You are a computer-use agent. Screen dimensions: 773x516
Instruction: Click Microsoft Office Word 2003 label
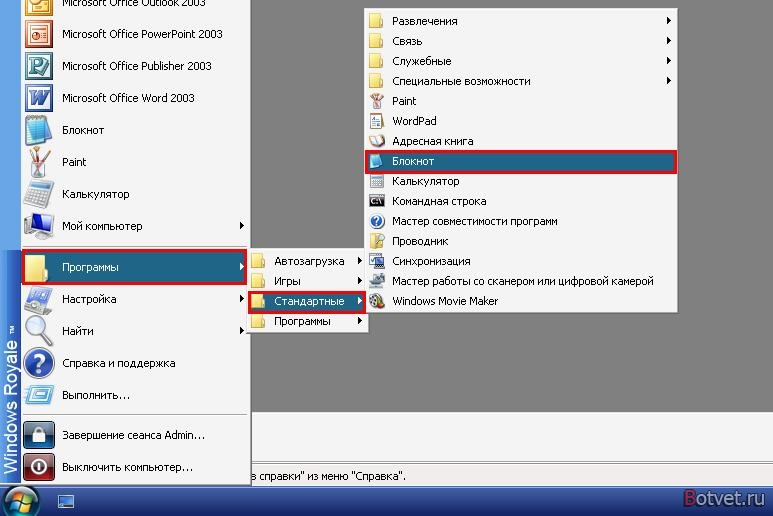[x=128, y=98]
